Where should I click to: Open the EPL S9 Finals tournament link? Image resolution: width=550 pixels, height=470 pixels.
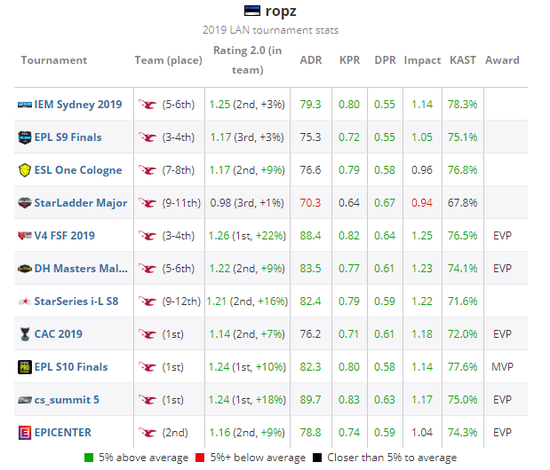(x=68, y=137)
